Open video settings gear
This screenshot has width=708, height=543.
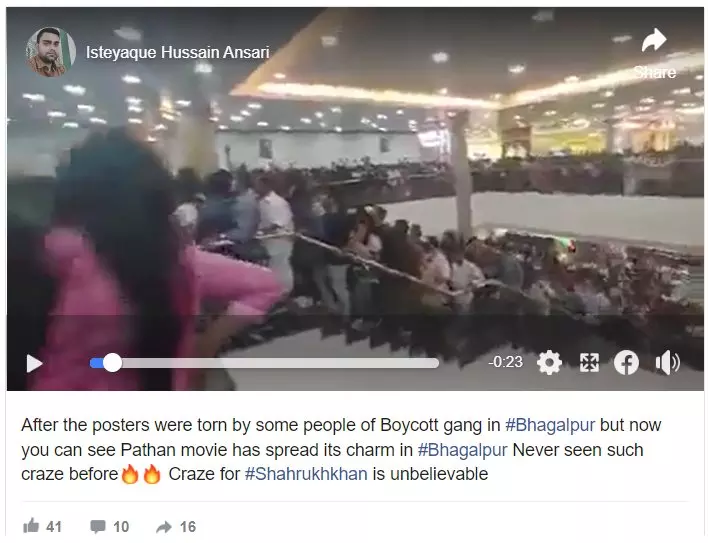click(550, 362)
